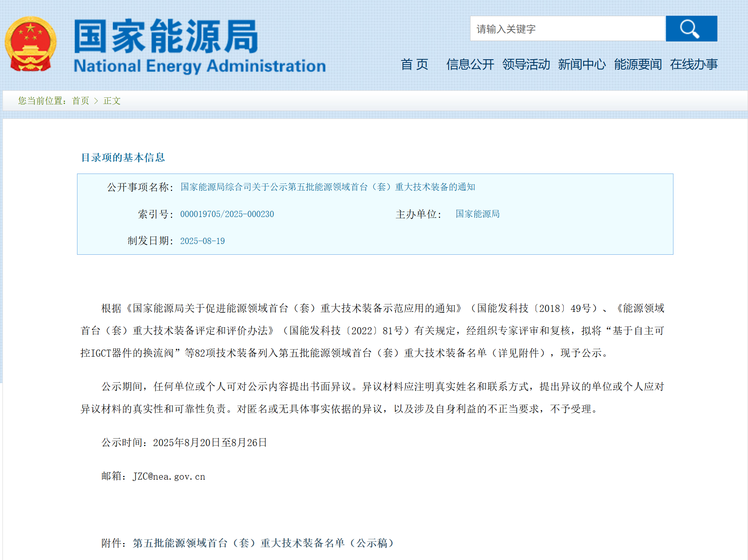Click 正文 in the breadcrumb trail
748x560 pixels.
pos(112,101)
